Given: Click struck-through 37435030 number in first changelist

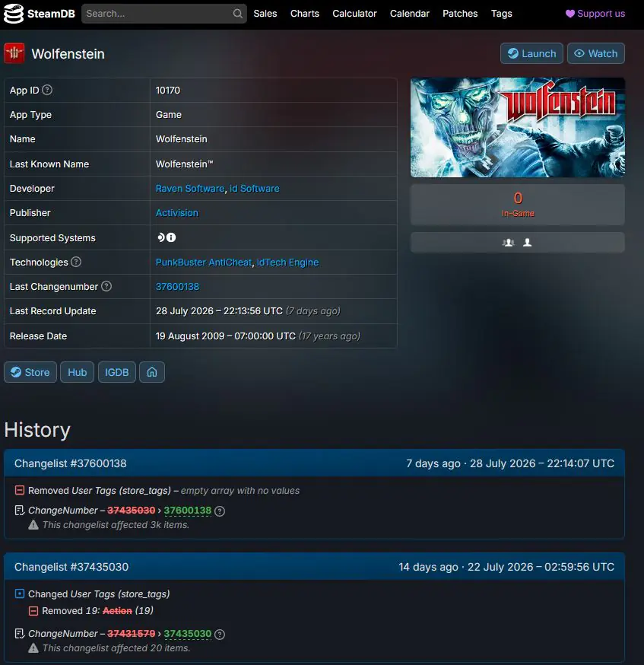Looking at the screenshot, I should click(x=131, y=511).
